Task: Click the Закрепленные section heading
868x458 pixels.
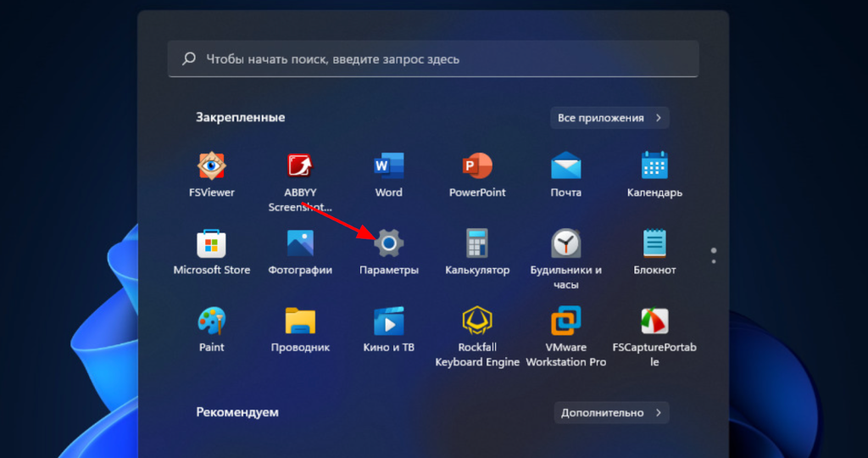Action: pyautogui.click(x=240, y=117)
